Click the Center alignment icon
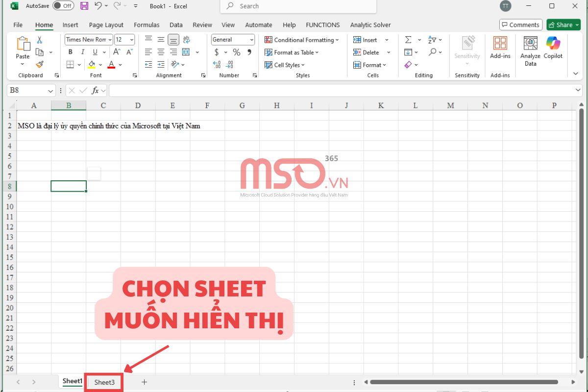The height and width of the screenshot is (392, 588). 161,52
